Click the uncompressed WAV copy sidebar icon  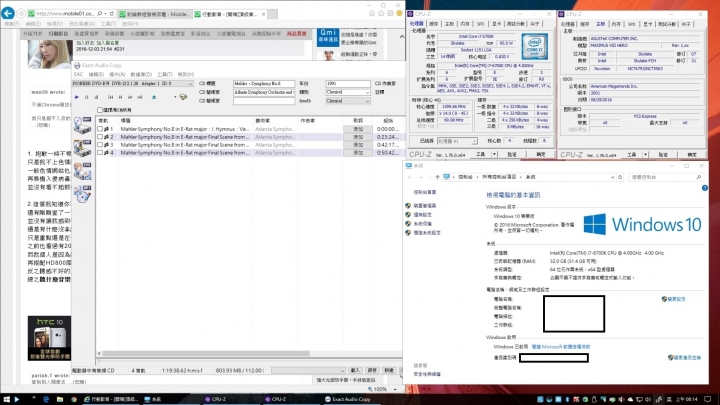(83, 125)
